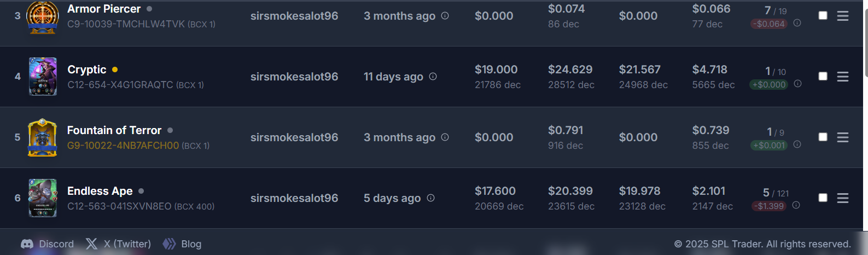Image resolution: width=868 pixels, height=255 pixels.
Task: Click the Fountain of Terror card ID G9-10022-4NB7AFCH00
Action: pyautogui.click(x=123, y=146)
